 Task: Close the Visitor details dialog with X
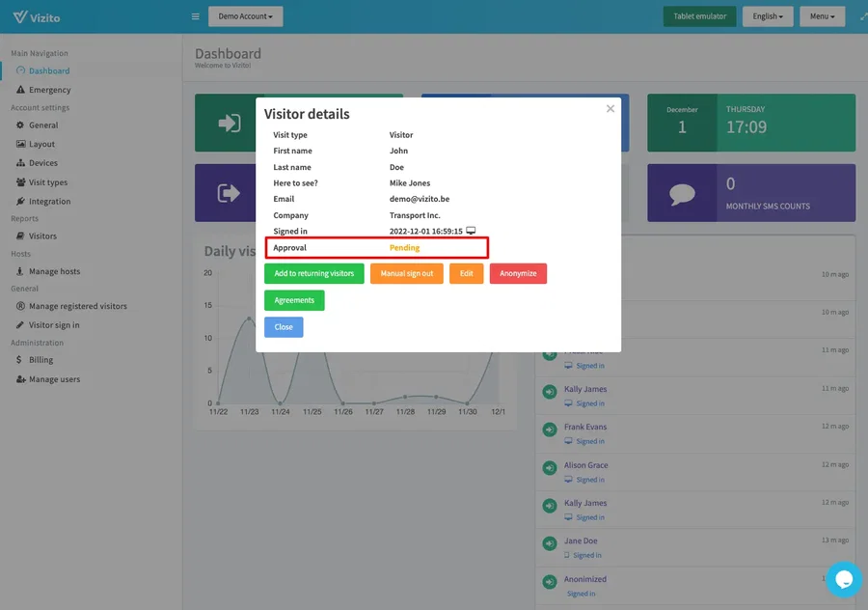point(610,109)
